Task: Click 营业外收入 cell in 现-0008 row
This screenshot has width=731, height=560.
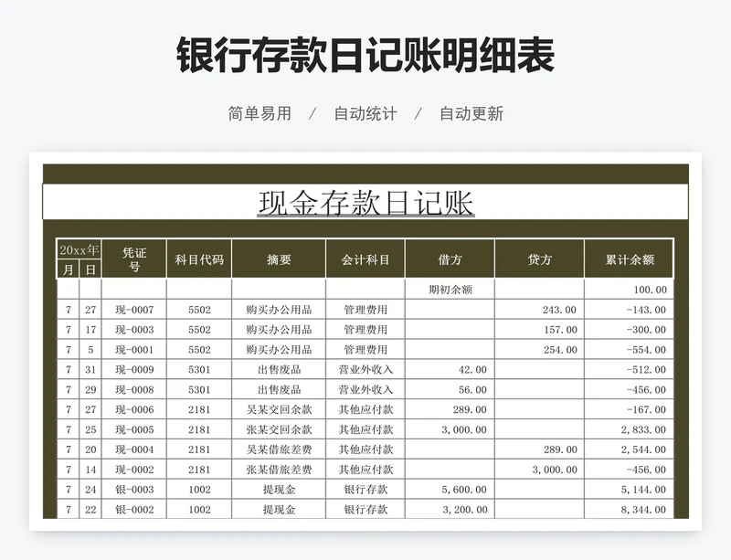Action: (x=365, y=389)
